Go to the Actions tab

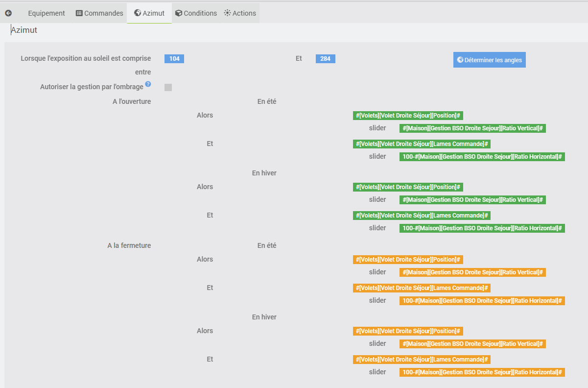240,13
